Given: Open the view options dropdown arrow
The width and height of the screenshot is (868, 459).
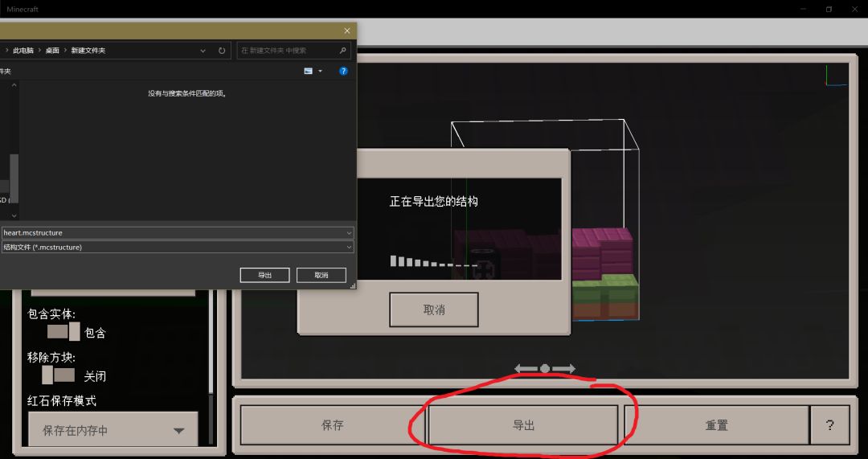Looking at the screenshot, I should (x=320, y=71).
